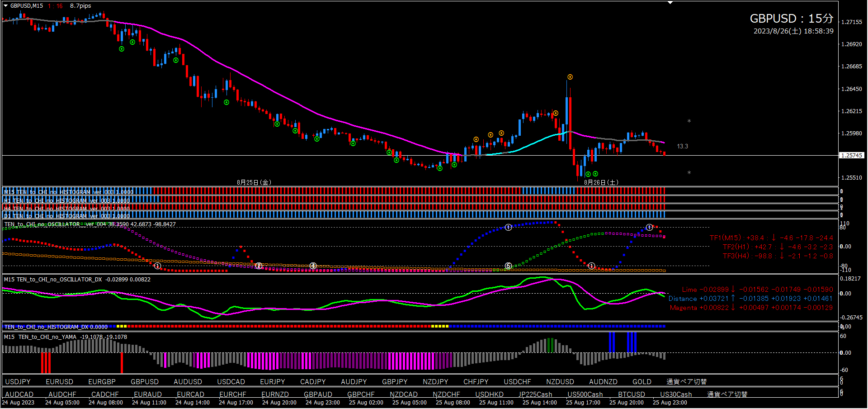Click the Distance value row

pos(750,299)
